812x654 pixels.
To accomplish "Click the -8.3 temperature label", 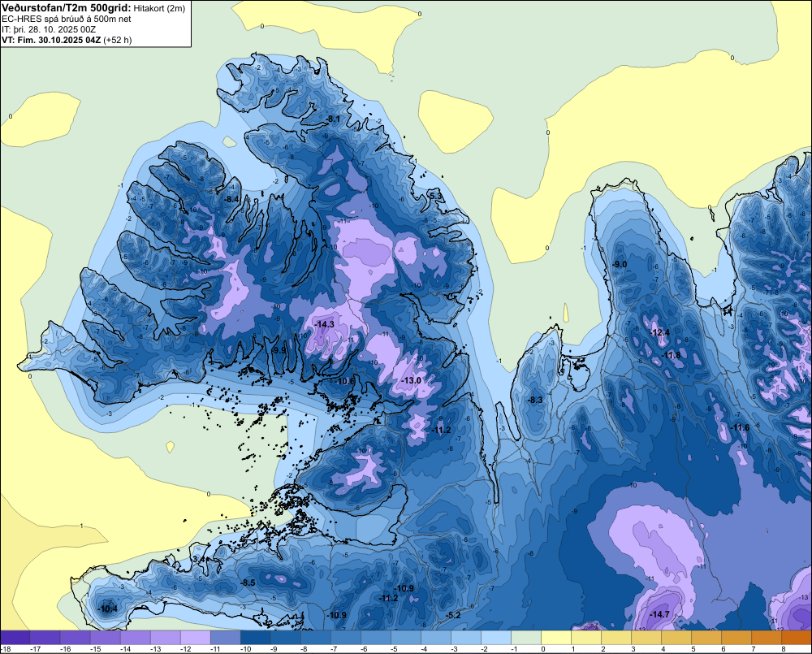I will click(535, 400).
